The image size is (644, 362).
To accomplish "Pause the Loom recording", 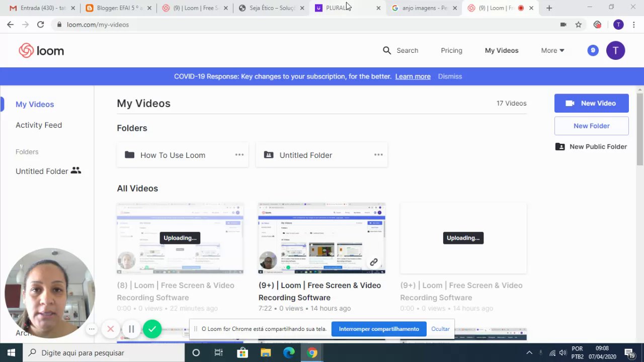I will (131, 329).
